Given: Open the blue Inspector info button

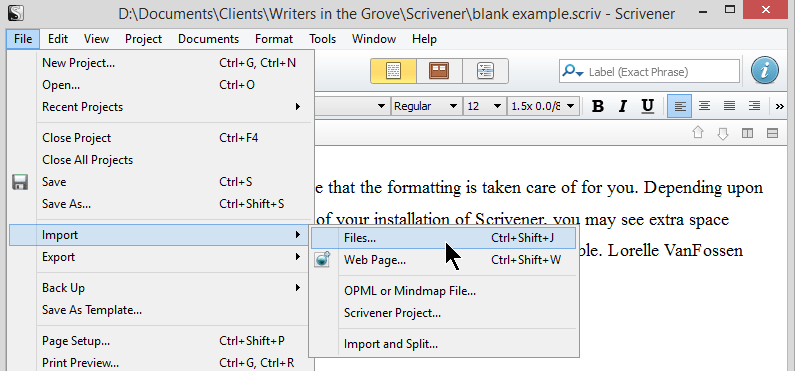Looking at the screenshot, I should 765,70.
